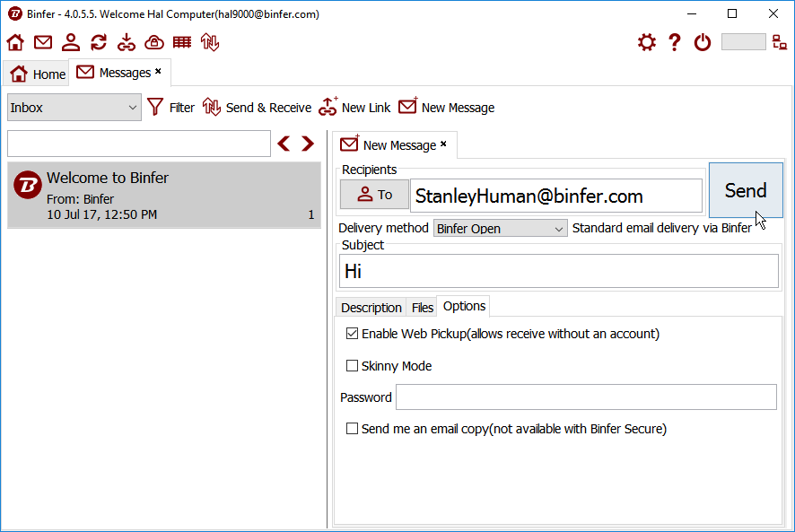Click the Subject field containing Hi
The image size is (795, 532).
coord(559,271)
